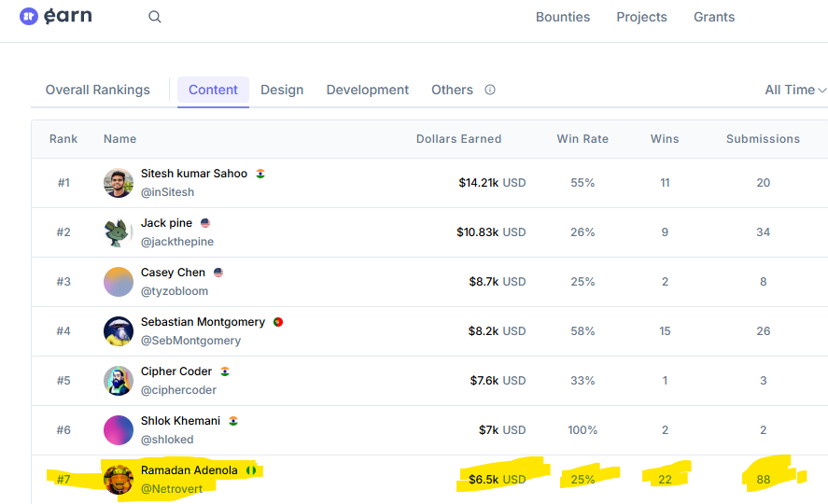Click Portugal flag next to Sebastian Montgomery

pyautogui.click(x=278, y=322)
